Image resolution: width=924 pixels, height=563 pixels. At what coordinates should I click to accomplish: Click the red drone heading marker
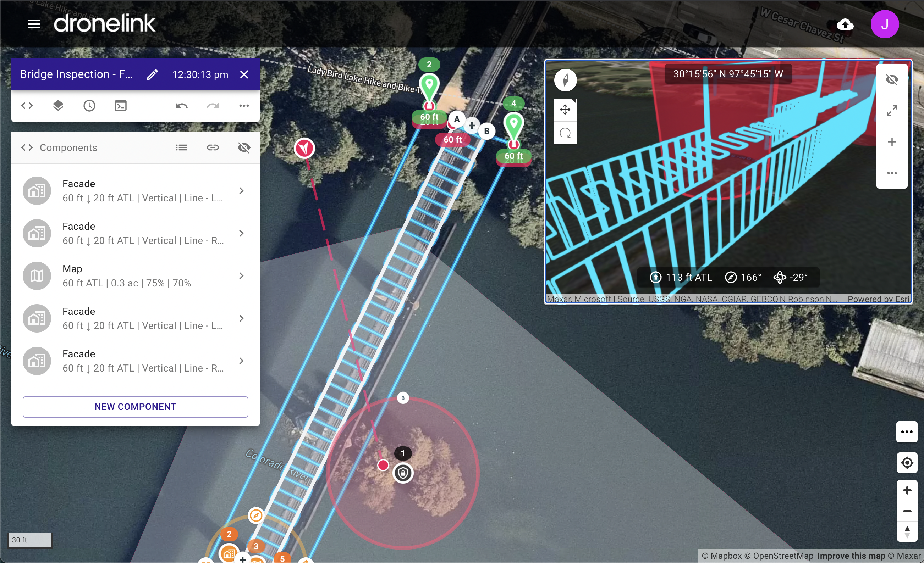(304, 148)
